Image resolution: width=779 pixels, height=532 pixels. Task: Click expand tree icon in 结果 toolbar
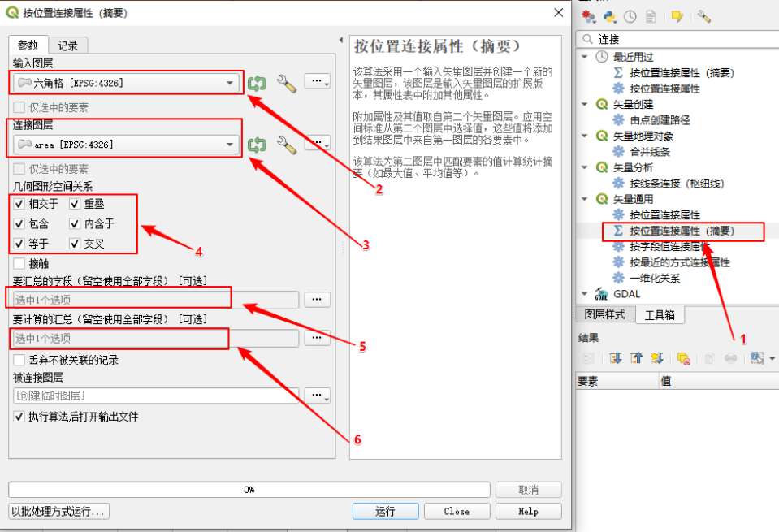(x=616, y=358)
